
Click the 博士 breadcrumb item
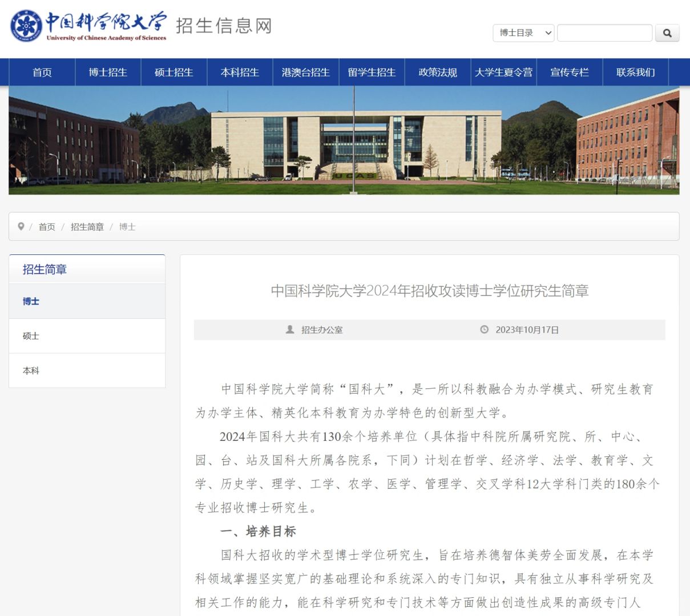point(127,227)
